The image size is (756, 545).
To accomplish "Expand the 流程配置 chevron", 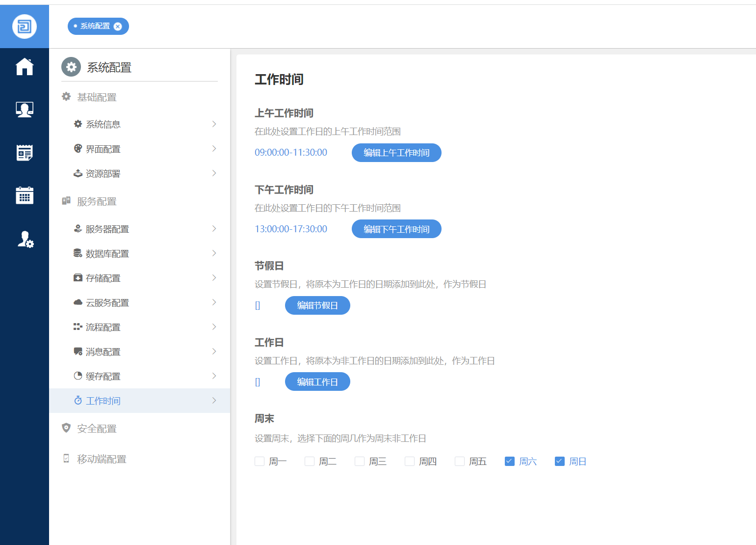I will 214,327.
